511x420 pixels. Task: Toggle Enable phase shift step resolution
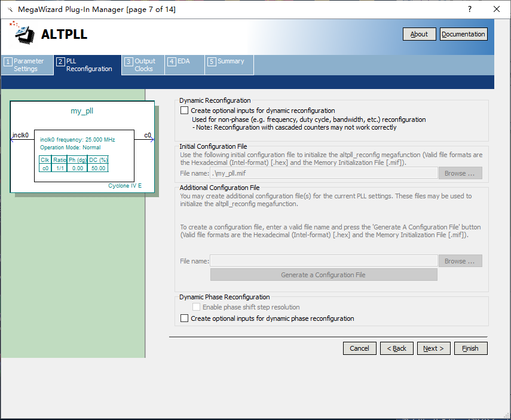(196, 307)
